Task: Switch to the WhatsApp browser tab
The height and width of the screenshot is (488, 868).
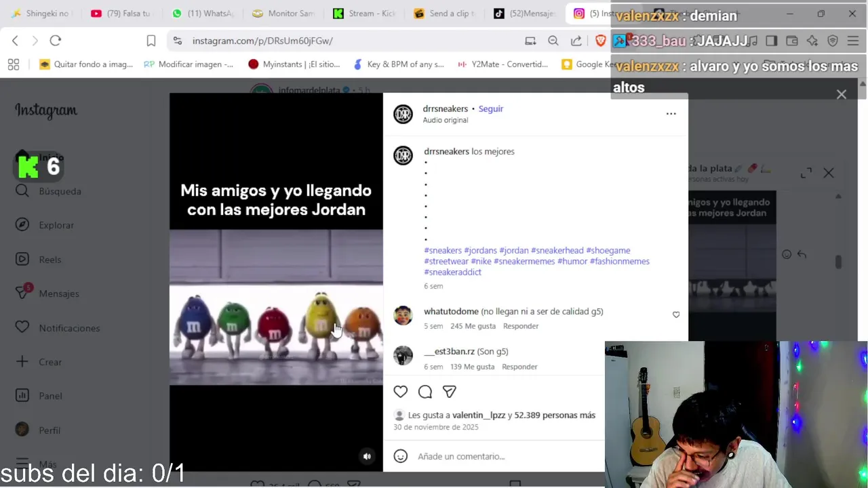Action: [x=201, y=14]
